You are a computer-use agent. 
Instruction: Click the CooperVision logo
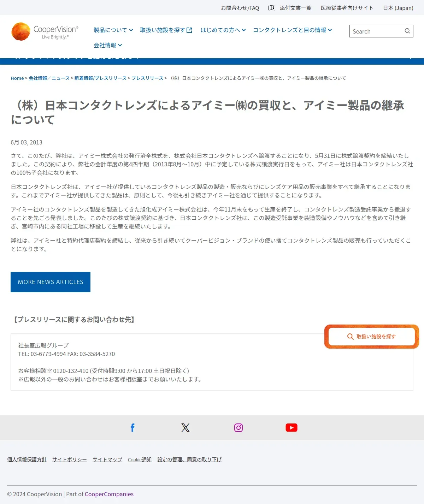(45, 31)
